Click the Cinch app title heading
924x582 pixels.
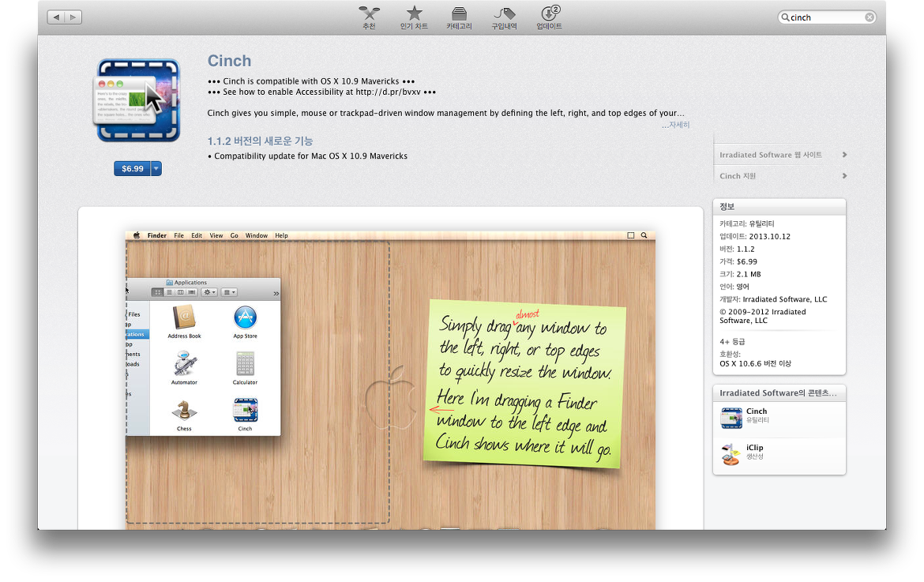point(229,61)
